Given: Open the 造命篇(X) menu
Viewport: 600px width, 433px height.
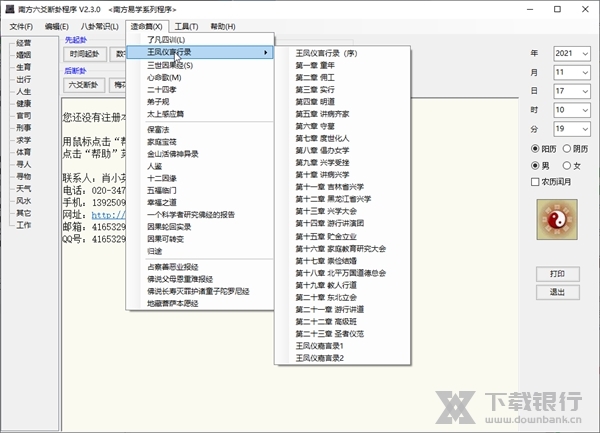Looking at the screenshot, I should 147,26.
